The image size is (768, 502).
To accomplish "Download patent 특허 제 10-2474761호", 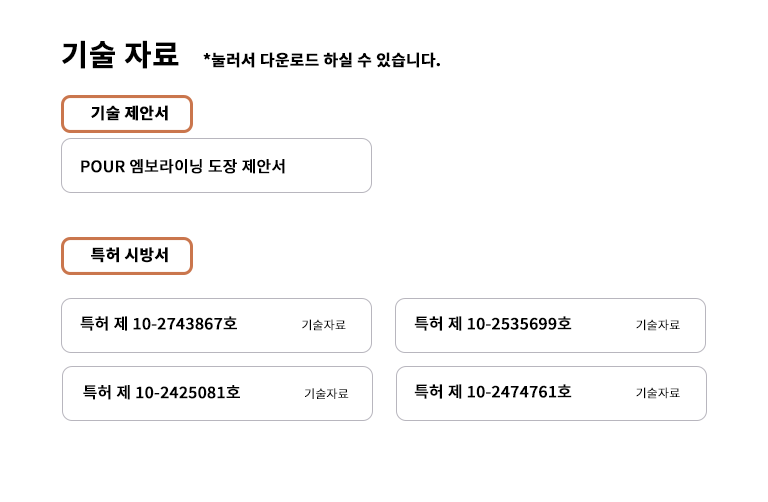I will point(551,393).
